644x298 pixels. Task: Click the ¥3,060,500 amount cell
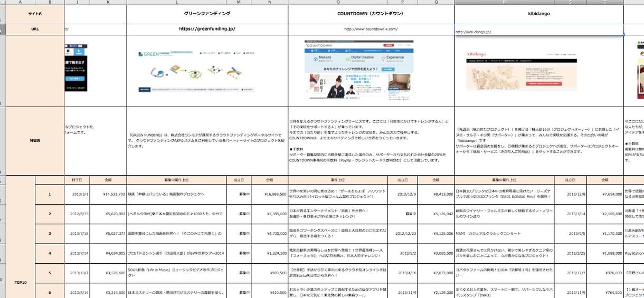436,253
